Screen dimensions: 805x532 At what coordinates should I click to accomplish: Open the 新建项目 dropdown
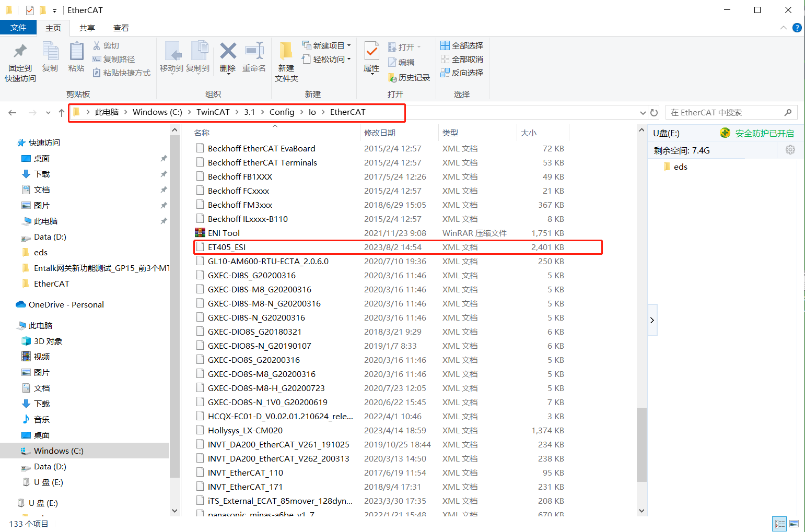point(326,45)
